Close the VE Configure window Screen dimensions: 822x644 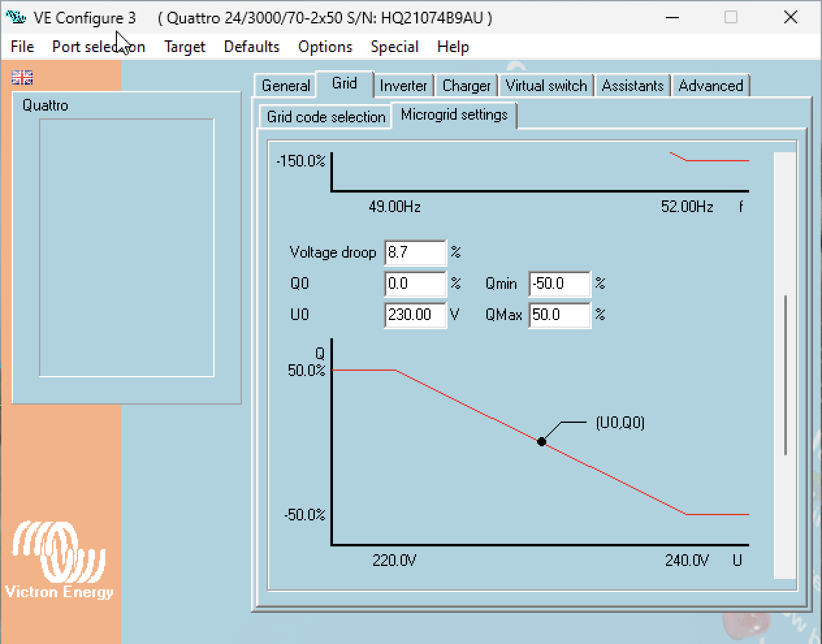790,18
